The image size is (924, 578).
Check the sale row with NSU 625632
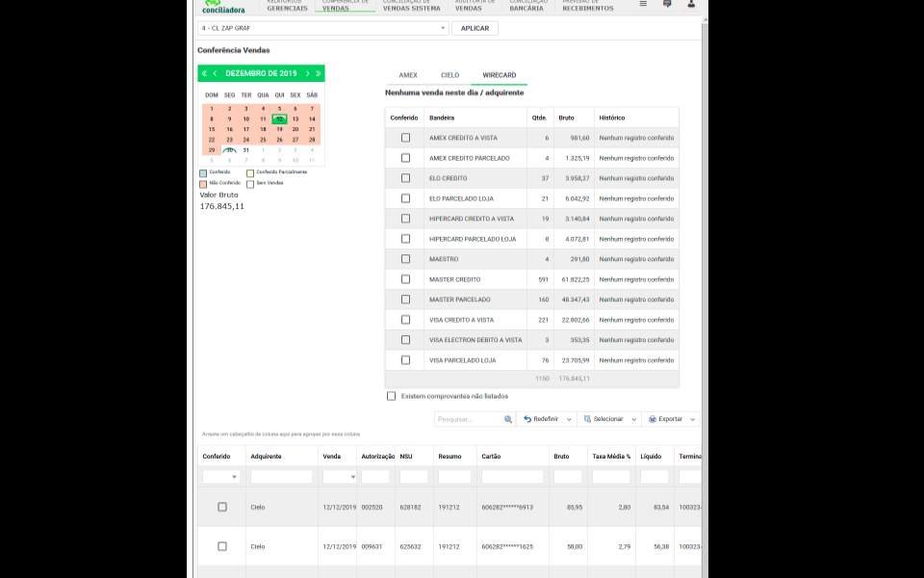222,546
